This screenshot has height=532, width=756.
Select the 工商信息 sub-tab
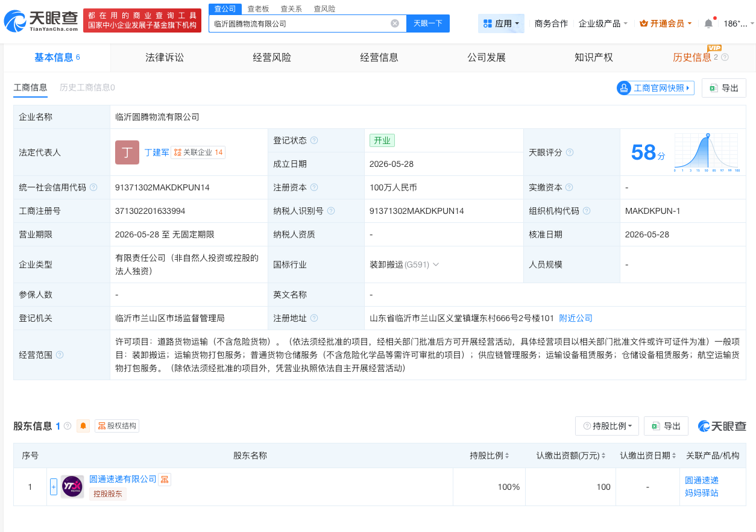pyautogui.click(x=30, y=87)
